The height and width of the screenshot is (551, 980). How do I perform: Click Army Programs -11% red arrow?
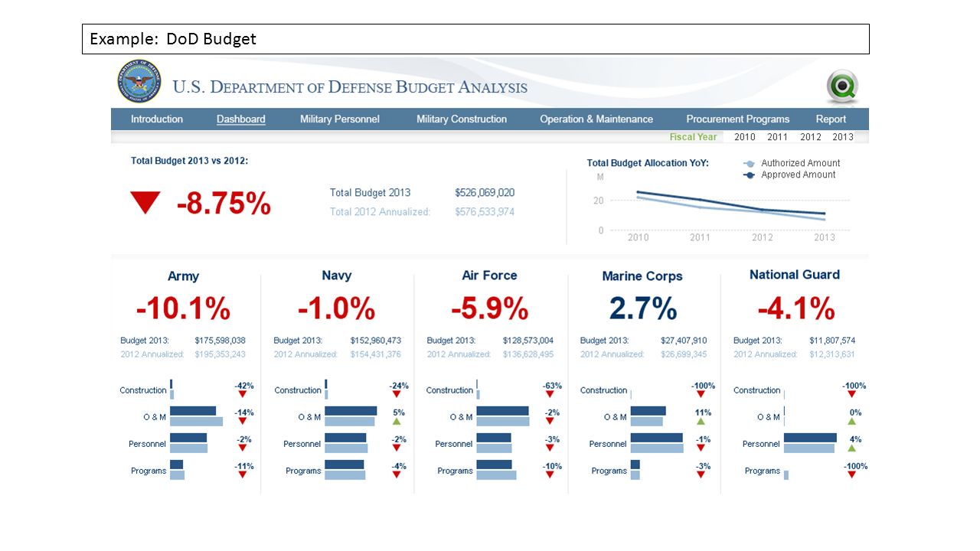click(x=243, y=474)
